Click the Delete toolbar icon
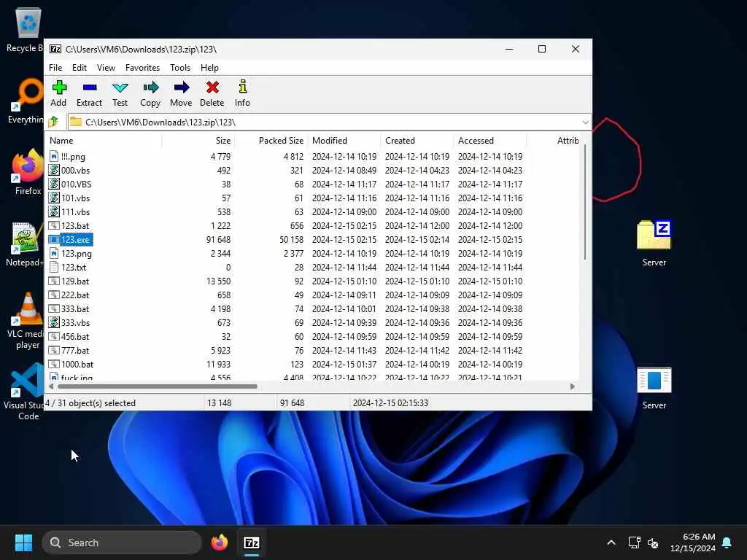The image size is (747, 560). pyautogui.click(x=212, y=87)
